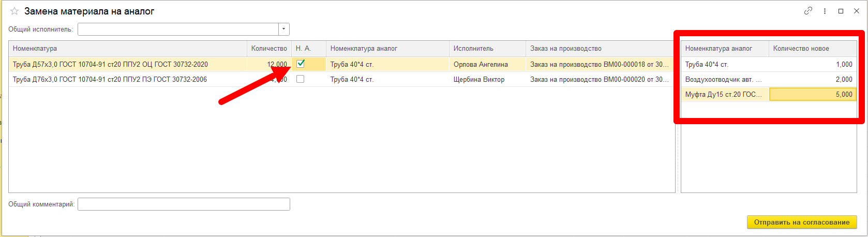Click Труба 40*4 ст. analog in Щербина row

(x=387, y=79)
